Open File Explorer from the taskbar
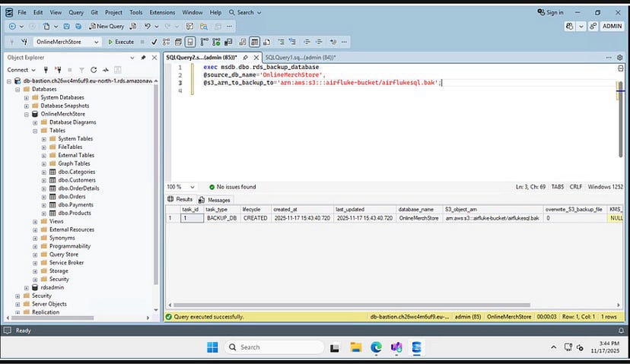Screen dimensions: 630x364 click(355, 347)
